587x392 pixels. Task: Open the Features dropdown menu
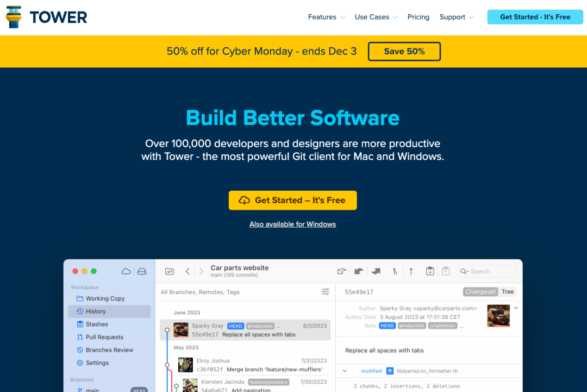[x=327, y=17]
